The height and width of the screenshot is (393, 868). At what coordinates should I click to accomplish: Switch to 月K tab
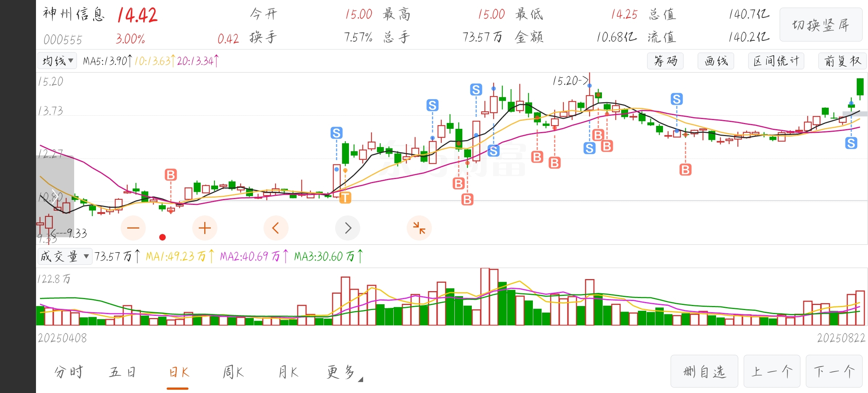click(288, 372)
